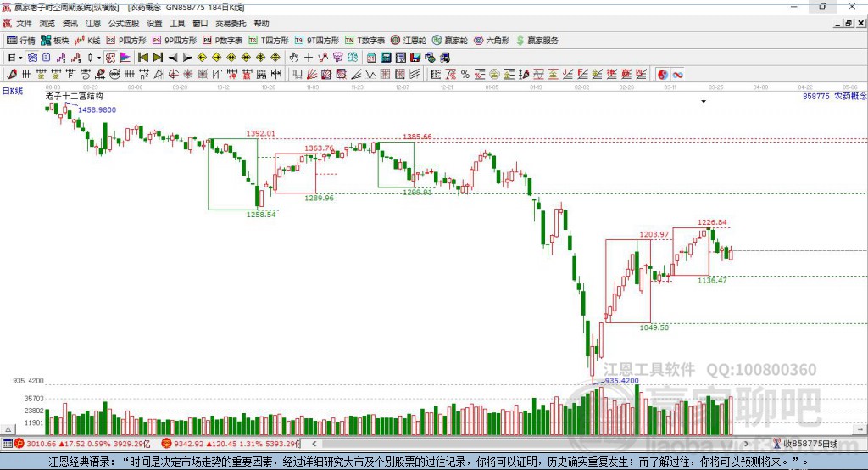This screenshot has width=868, height=470.
Task: Open the 9T四方形 tool
Action: pyautogui.click(x=317, y=41)
